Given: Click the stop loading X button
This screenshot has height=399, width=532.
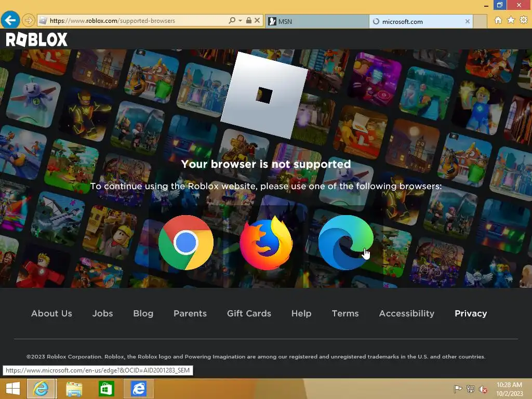Looking at the screenshot, I should click(257, 20).
